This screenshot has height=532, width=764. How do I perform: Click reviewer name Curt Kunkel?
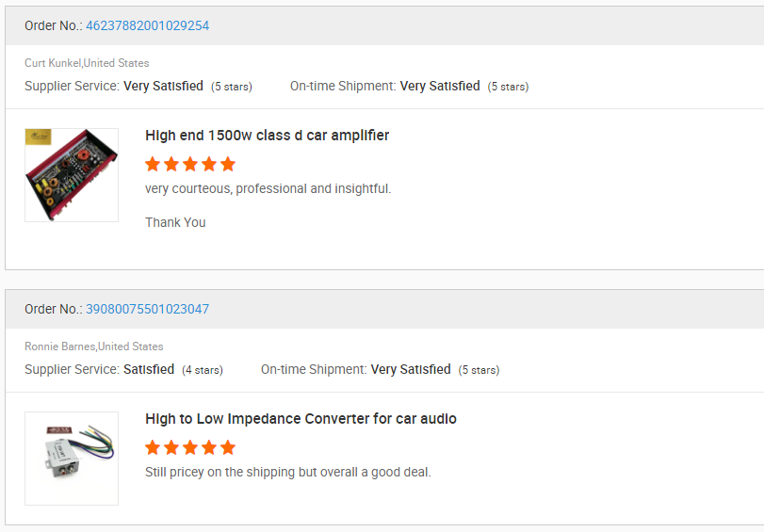tap(53, 63)
